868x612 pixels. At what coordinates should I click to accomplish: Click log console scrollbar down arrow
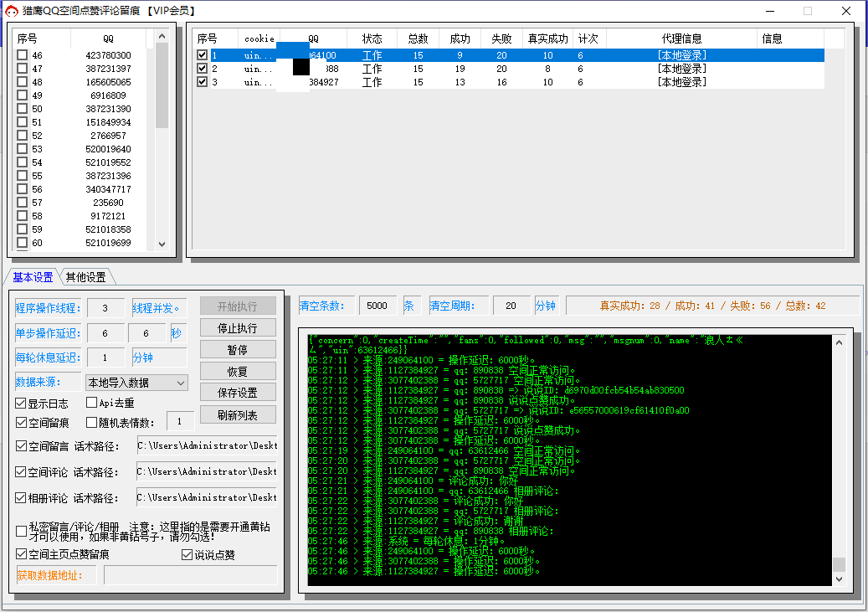840,579
